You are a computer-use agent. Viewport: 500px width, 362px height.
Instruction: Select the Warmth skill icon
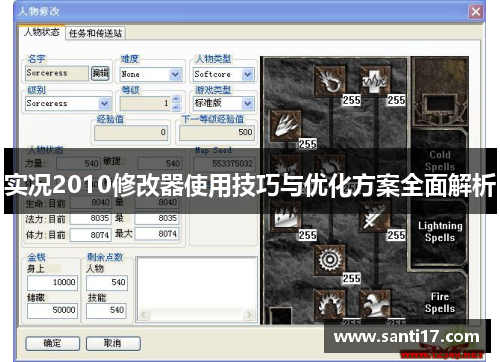click(x=374, y=81)
